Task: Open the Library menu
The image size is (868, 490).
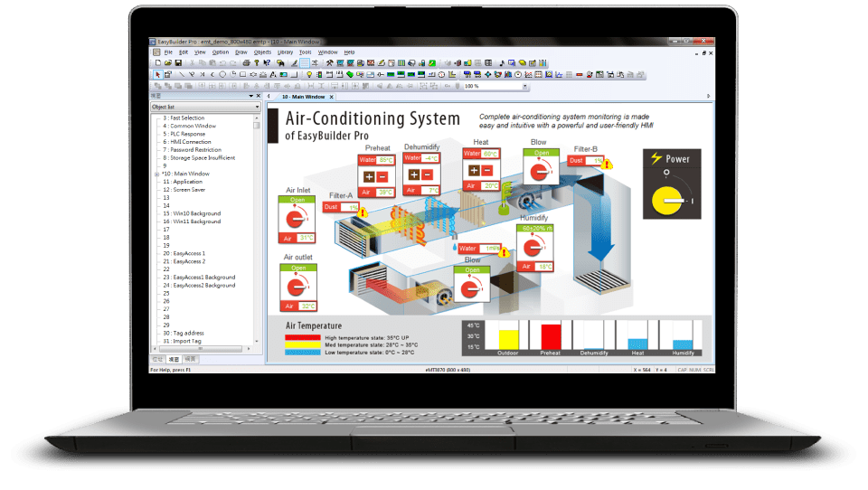Action: coord(285,52)
